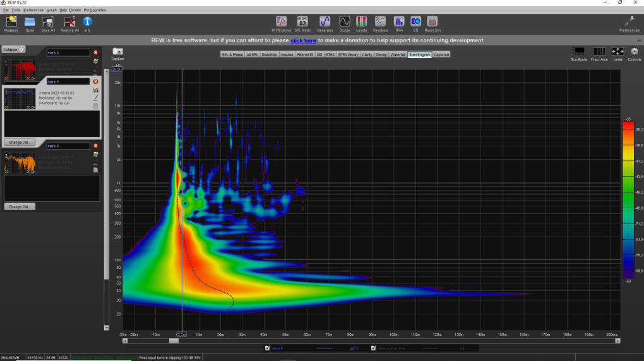Click the horizontal time scrollbar thumb

(x=174, y=341)
